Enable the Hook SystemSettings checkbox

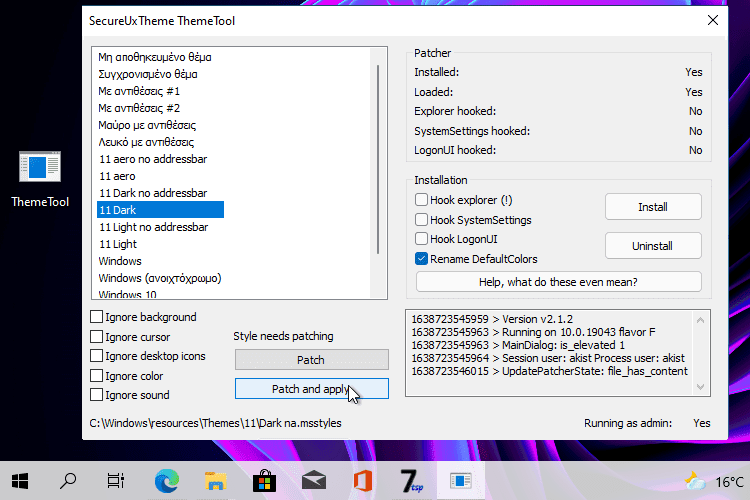tap(421, 220)
